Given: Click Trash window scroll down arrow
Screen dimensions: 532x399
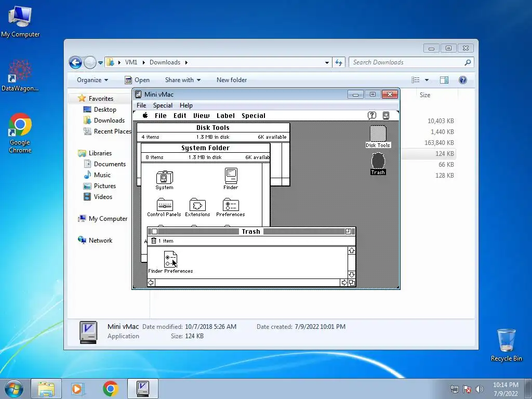Looking at the screenshot, I should tap(352, 274).
